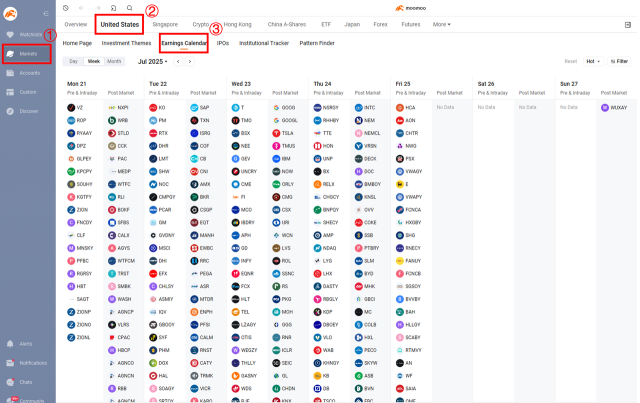The image size is (640, 403).
Task: Switch calendar to Week view
Action: (94, 62)
